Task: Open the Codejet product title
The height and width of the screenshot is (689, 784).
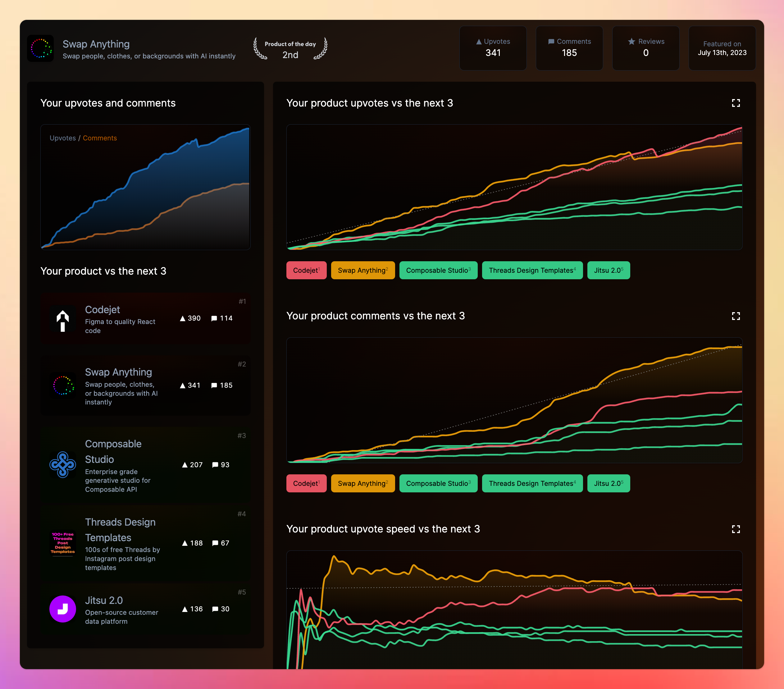Action: coord(103,310)
